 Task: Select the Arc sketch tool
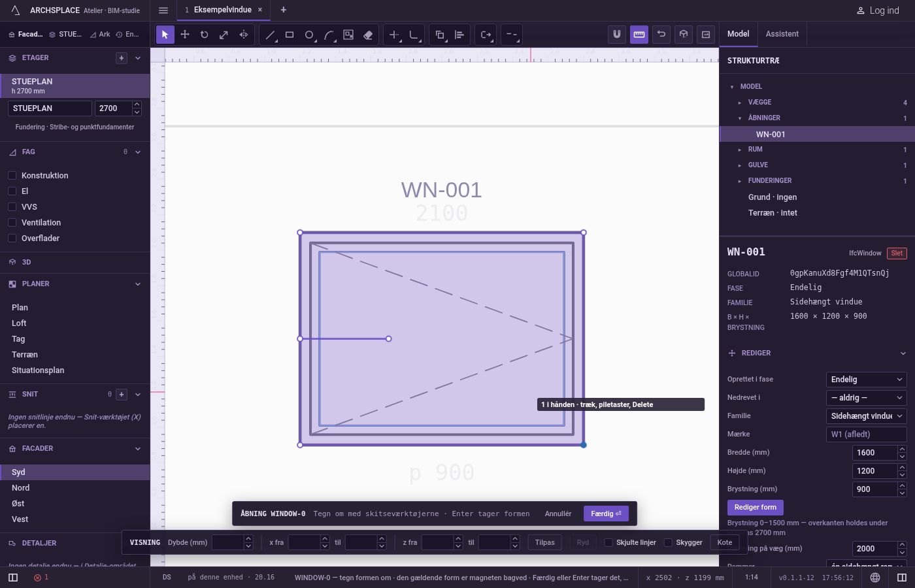click(x=329, y=35)
